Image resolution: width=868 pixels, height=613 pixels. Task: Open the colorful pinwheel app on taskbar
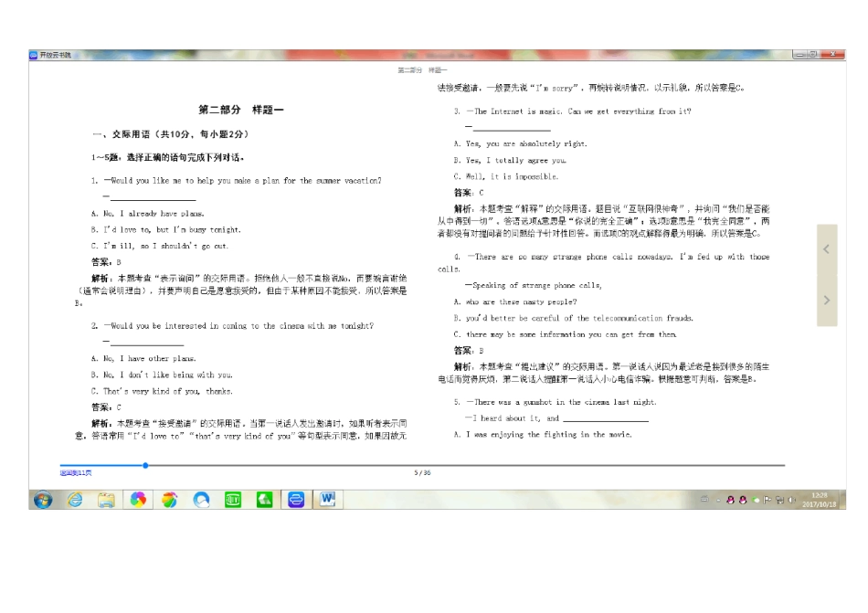point(138,500)
